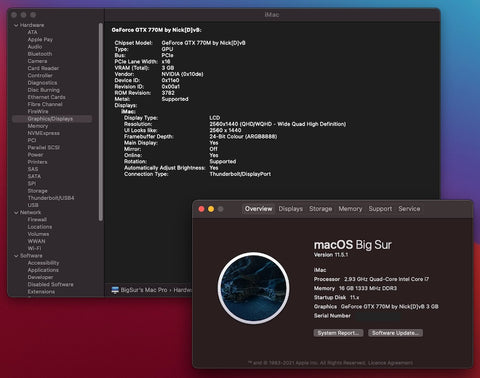Open the Memory tab in About This Mac
Screen dimensions: 480x378
click(350, 209)
